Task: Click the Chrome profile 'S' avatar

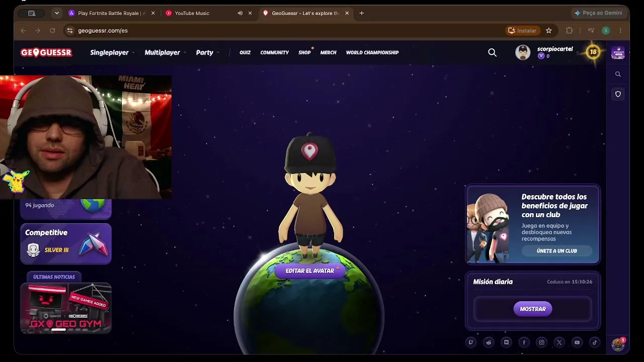Action: pyautogui.click(x=606, y=31)
